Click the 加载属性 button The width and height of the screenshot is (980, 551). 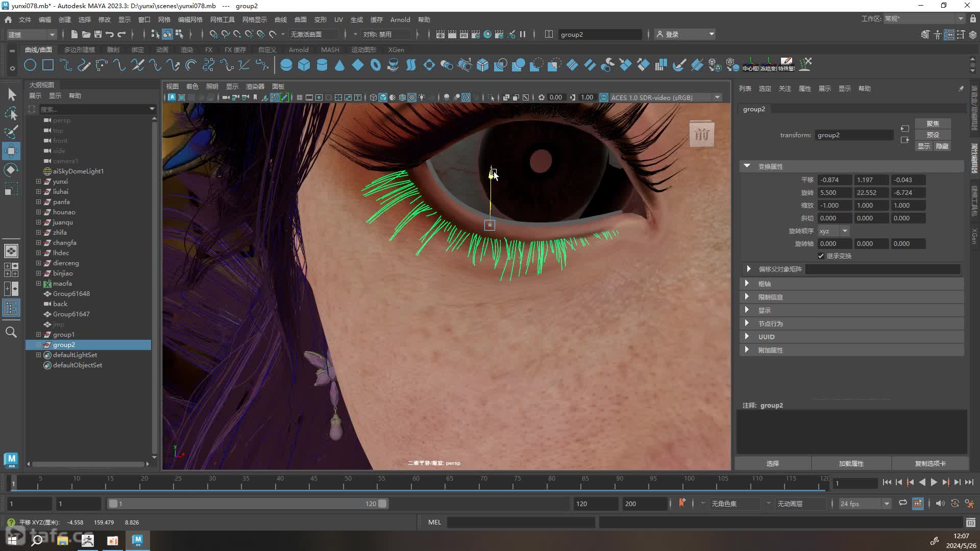(x=851, y=463)
